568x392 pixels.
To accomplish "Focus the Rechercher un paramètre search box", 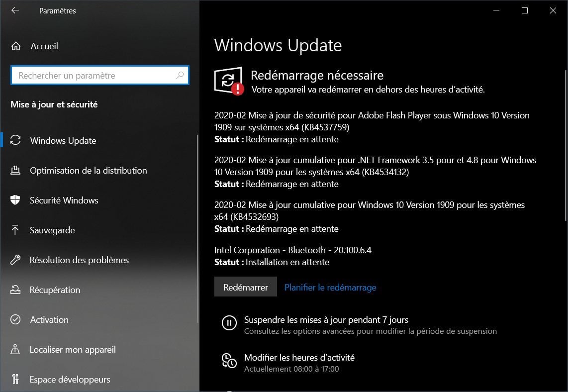I will (100, 75).
